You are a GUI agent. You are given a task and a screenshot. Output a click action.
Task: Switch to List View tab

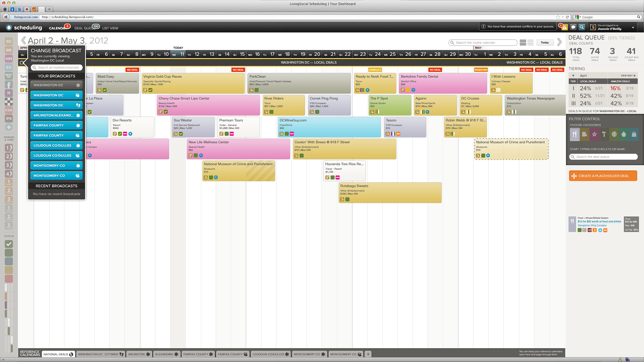(110, 28)
